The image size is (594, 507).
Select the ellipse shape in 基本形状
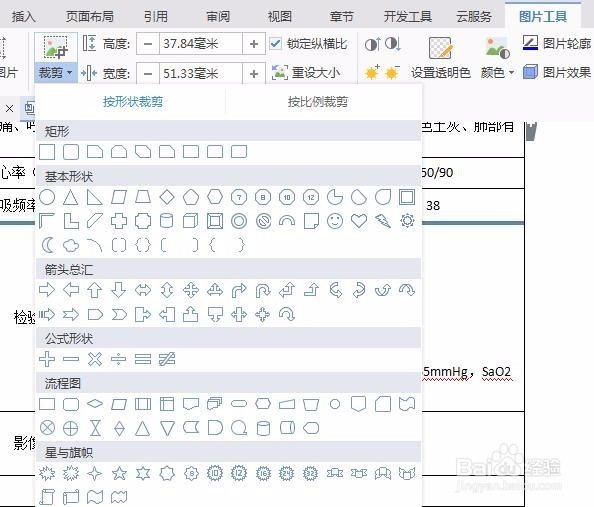tap(47, 197)
